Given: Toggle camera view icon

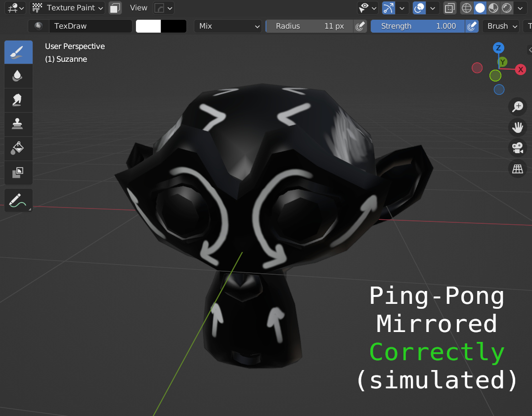Looking at the screenshot, I should (518, 148).
